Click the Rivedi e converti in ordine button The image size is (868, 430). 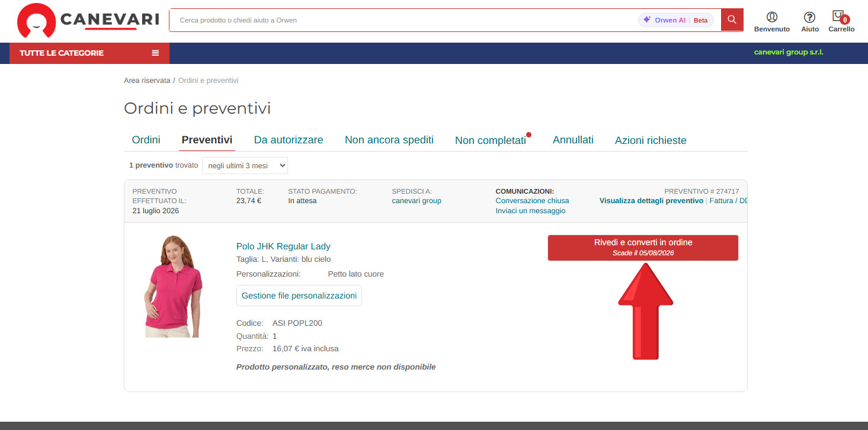[643, 248]
